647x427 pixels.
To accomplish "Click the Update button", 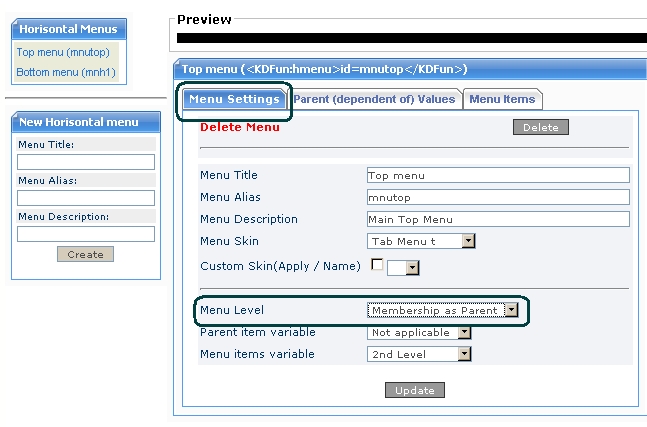I will 415,390.
